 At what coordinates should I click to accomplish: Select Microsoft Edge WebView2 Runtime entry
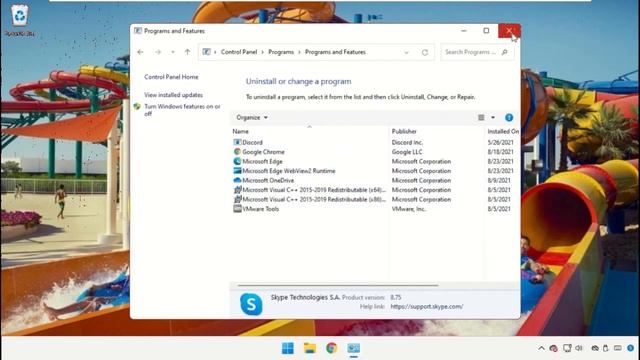289,171
